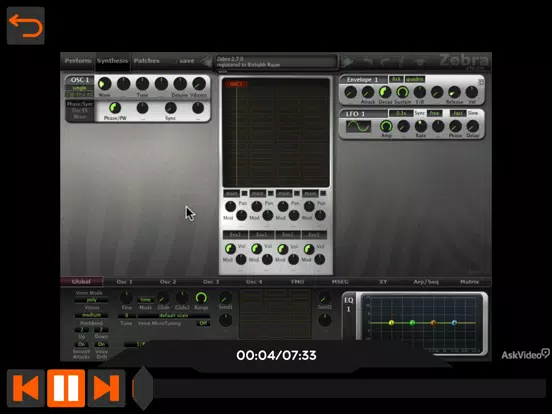The image size is (552, 414).
Task: Click the LFO 1 Phase knob
Action: [455, 126]
